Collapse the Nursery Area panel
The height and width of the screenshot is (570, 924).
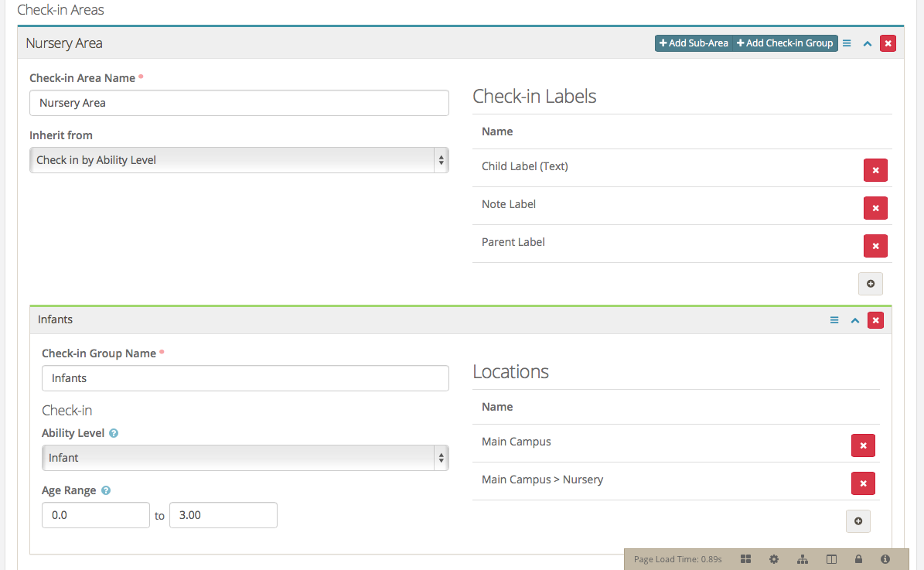[x=867, y=43]
